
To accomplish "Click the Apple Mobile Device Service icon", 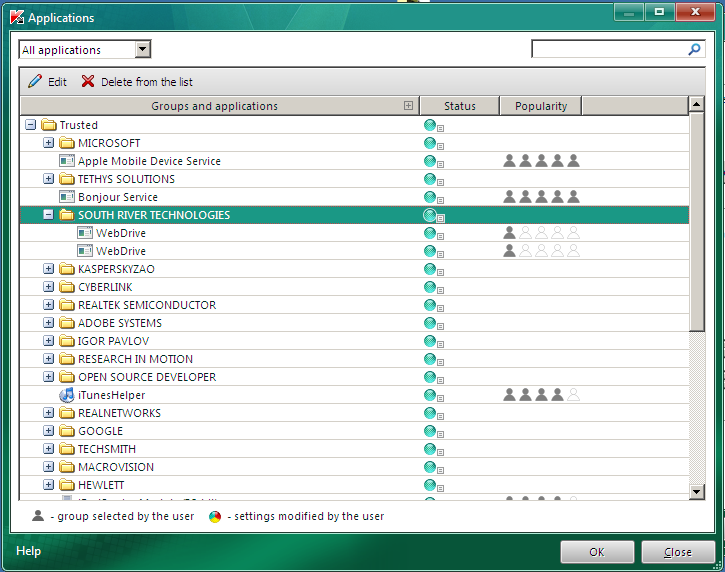I will pos(67,161).
